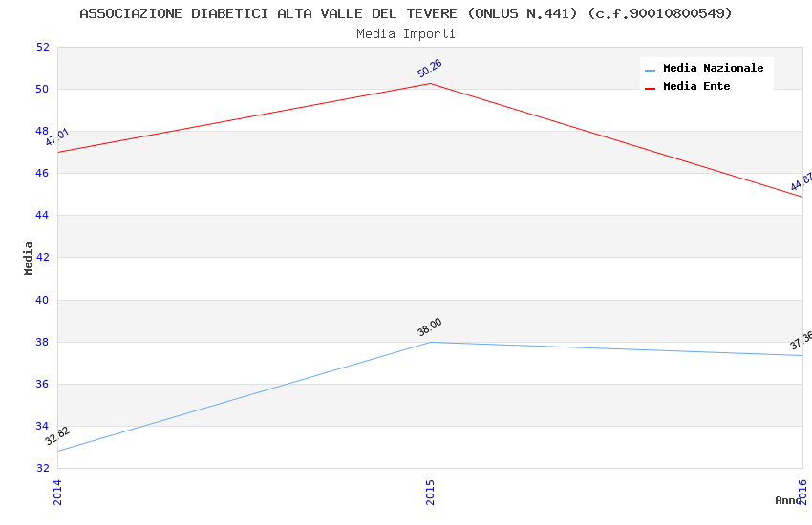Select the Media Ente legend label
812x525 pixels.
696,86
